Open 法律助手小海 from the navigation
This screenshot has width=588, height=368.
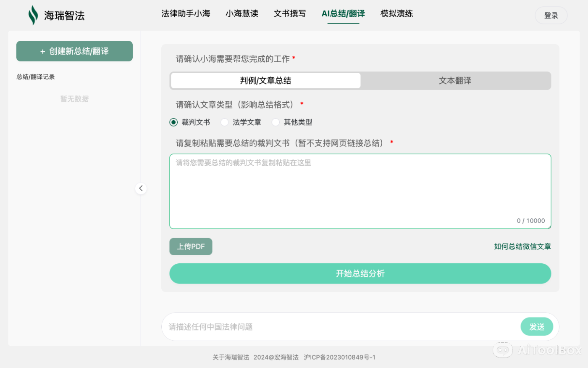(186, 13)
